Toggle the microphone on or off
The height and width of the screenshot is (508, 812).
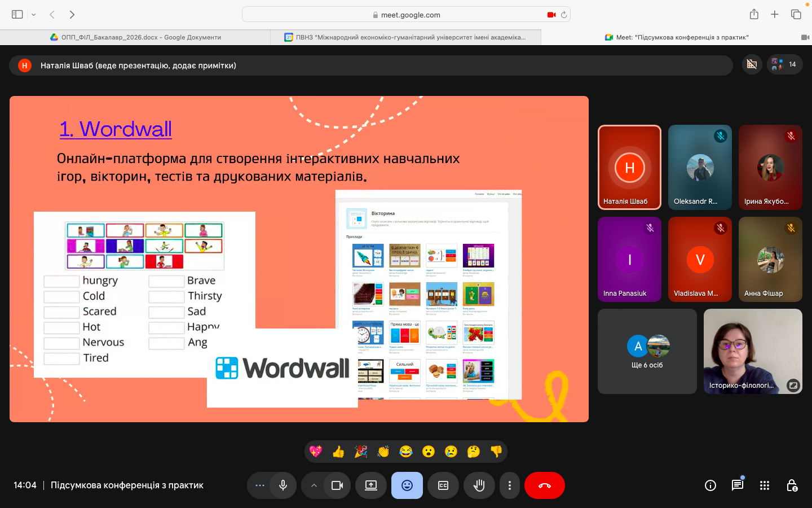coord(283,485)
